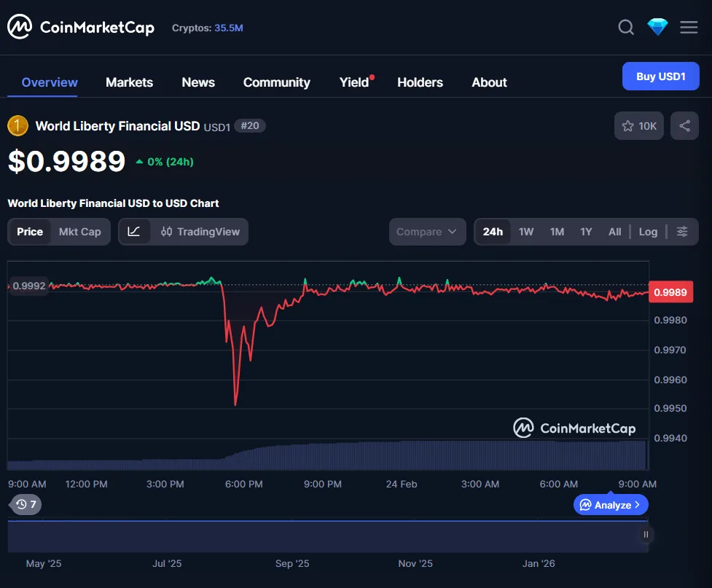Open the hamburger navigation icon
The height and width of the screenshot is (588, 712).
(688, 27)
